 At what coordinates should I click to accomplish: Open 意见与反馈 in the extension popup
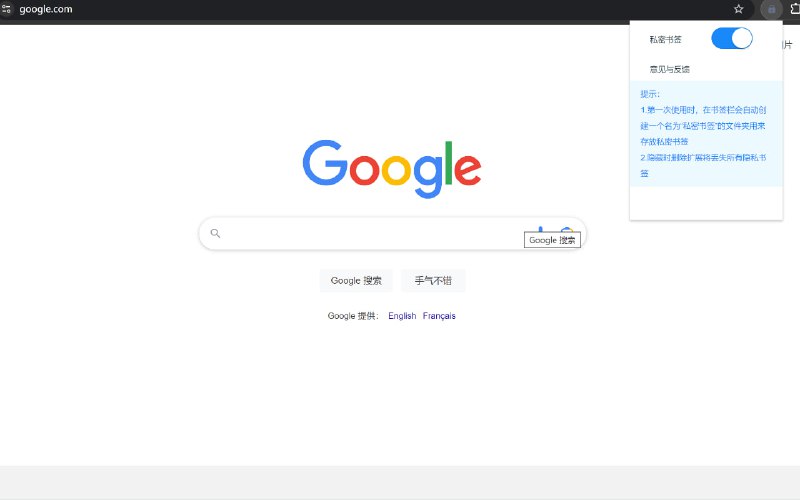click(669, 69)
